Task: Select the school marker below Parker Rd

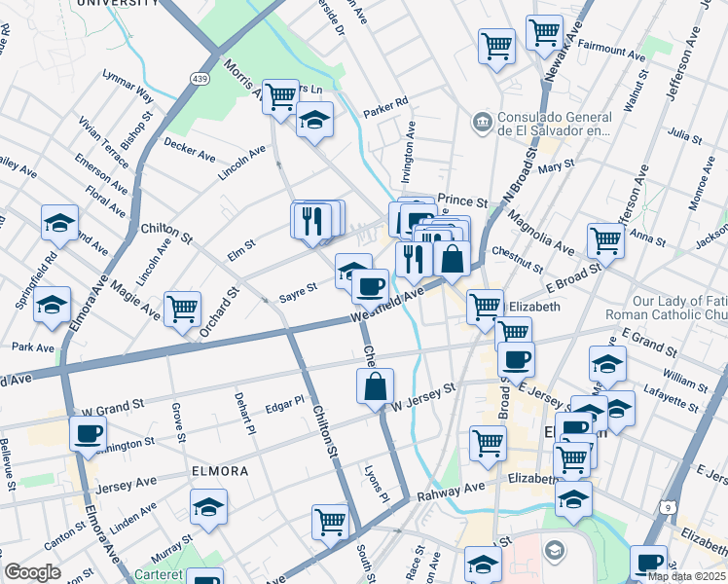Action: [314, 120]
